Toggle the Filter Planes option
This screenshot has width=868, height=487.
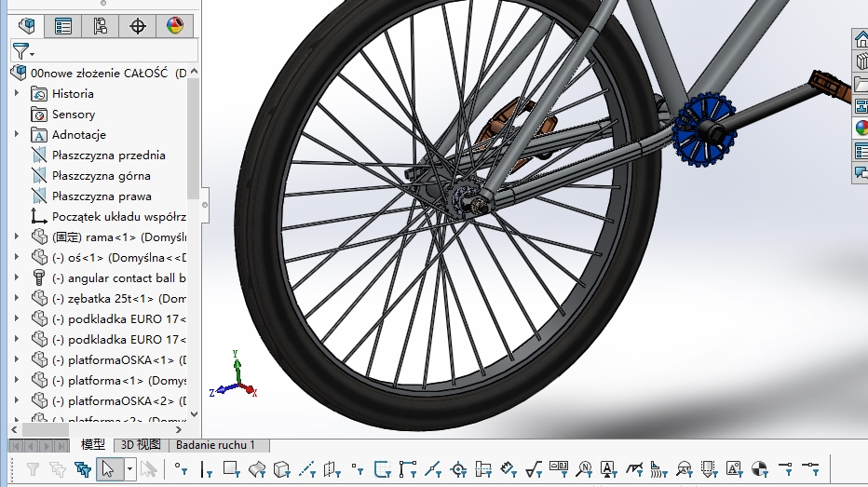(x=332, y=470)
